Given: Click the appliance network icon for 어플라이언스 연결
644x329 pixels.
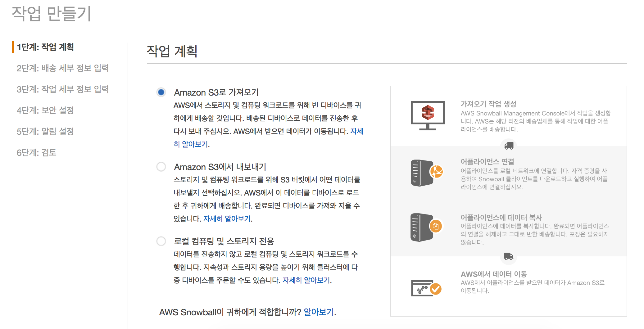Looking at the screenshot, I should (x=427, y=173).
